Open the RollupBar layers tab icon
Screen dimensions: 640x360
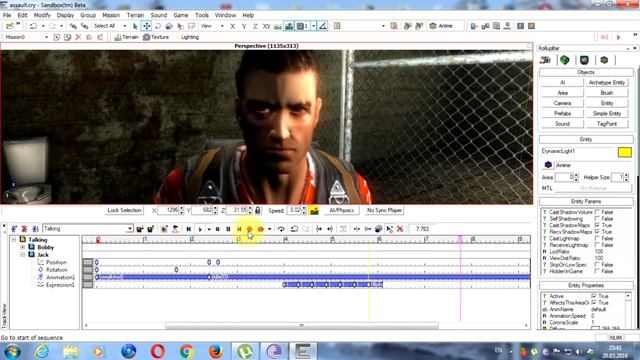click(x=604, y=60)
